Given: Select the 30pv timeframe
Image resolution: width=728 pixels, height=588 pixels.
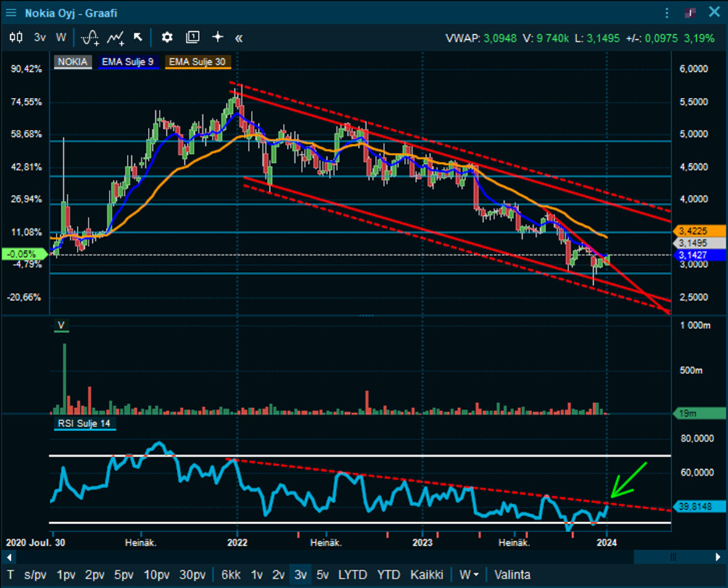Looking at the screenshot, I should pyautogui.click(x=192, y=575).
